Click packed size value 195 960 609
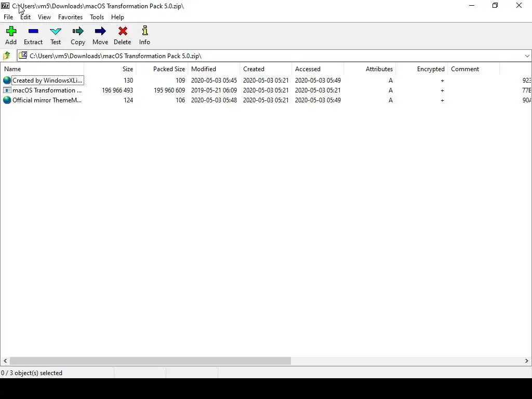This screenshot has width=532, height=399. (x=169, y=90)
